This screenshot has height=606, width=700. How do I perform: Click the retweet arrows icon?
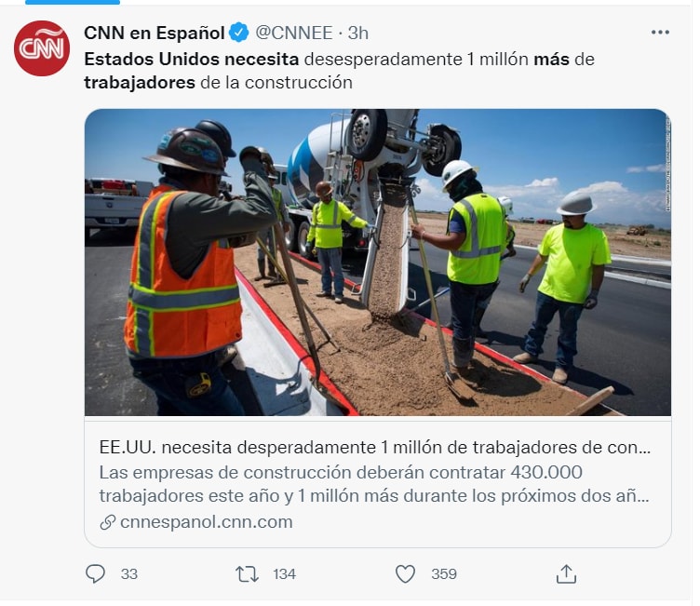coord(247,573)
